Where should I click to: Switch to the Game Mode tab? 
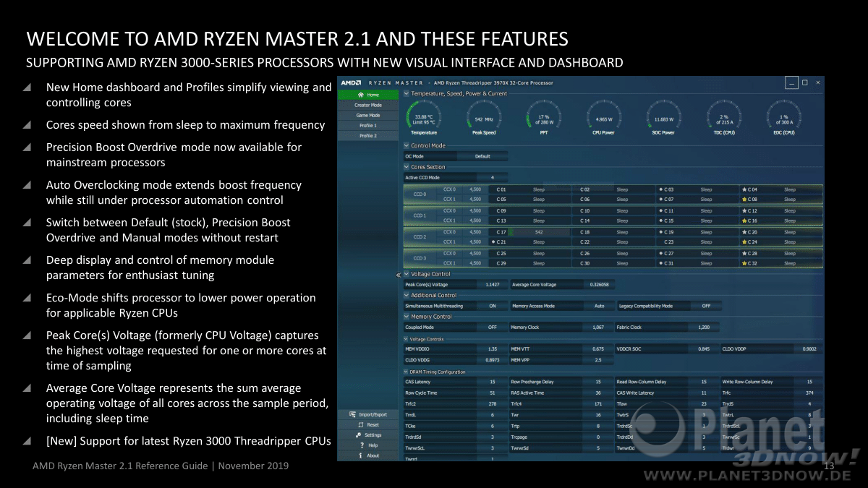coord(368,115)
